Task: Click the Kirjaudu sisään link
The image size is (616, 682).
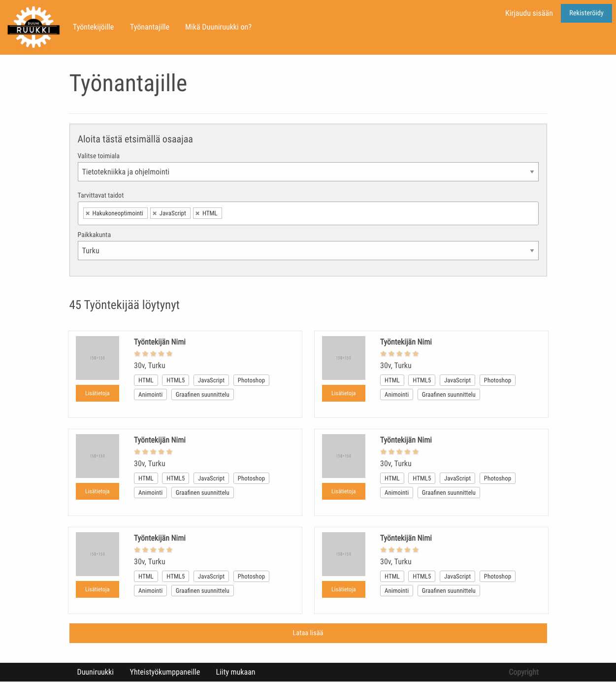Action: [x=529, y=13]
